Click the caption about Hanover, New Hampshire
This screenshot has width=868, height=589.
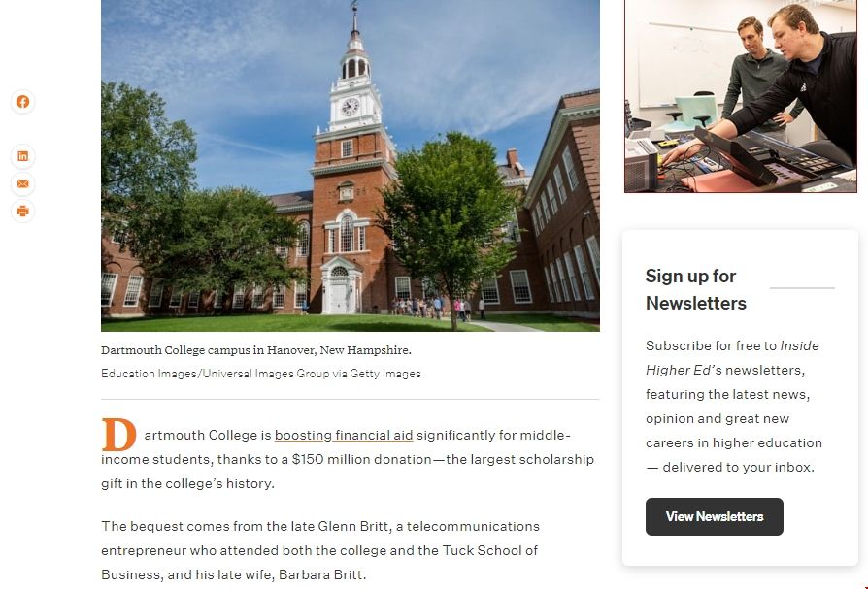coord(255,350)
